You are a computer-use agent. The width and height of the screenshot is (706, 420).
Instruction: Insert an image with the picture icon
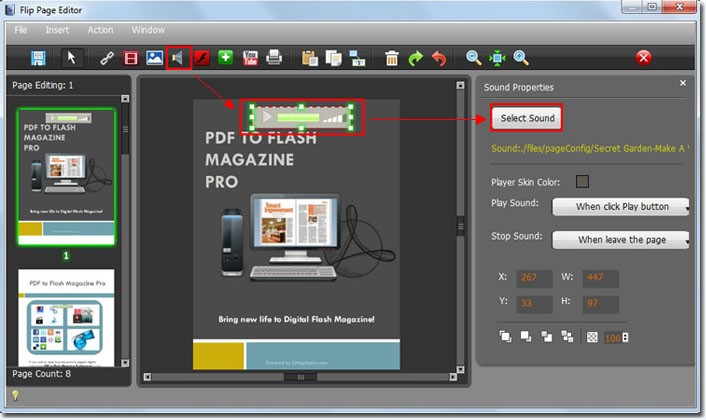(x=154, y=58)
